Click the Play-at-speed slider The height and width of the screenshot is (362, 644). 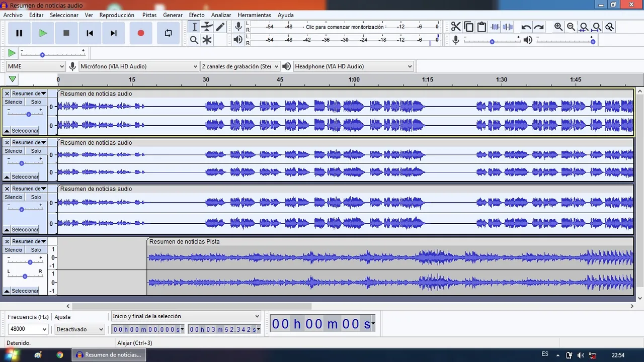[x=53, y=53]
